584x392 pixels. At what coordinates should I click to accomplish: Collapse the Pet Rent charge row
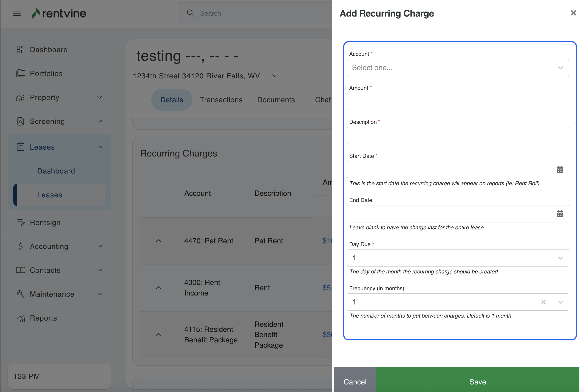[159, 241]
